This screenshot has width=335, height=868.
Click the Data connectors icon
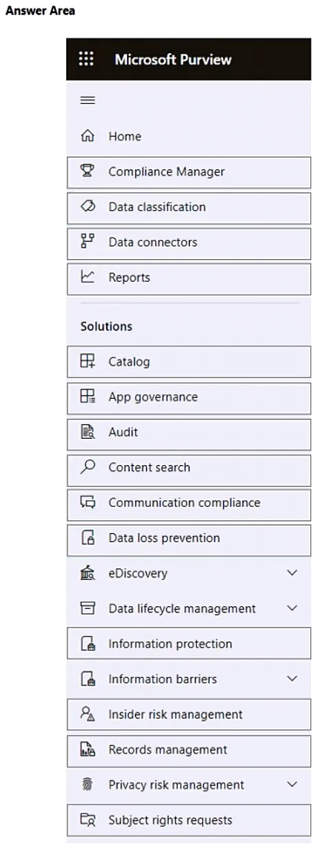click(88, 242)
